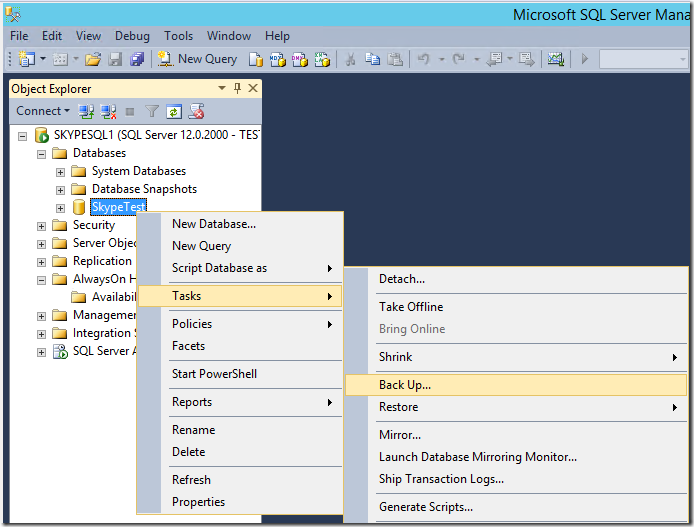Select Detach... in Tasks submenu
The image size is (694, 527).
tap(516, 279)
